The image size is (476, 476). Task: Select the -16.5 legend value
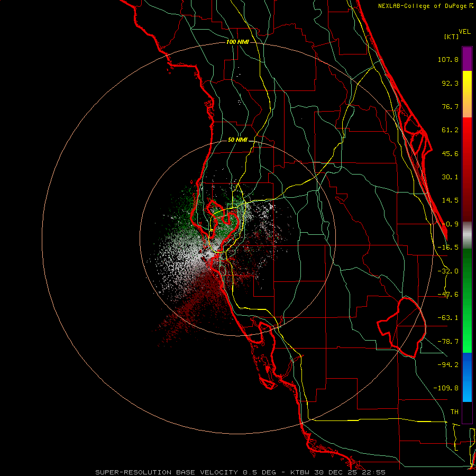[x=448, y=248]
